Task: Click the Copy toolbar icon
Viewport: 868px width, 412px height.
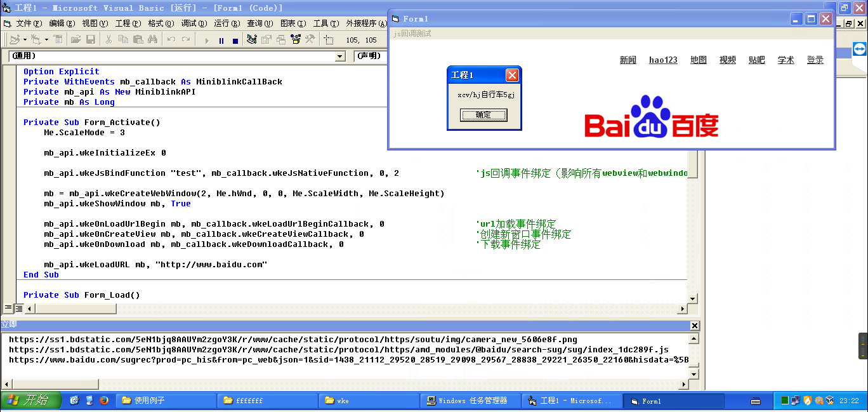Action: (123, 39)
